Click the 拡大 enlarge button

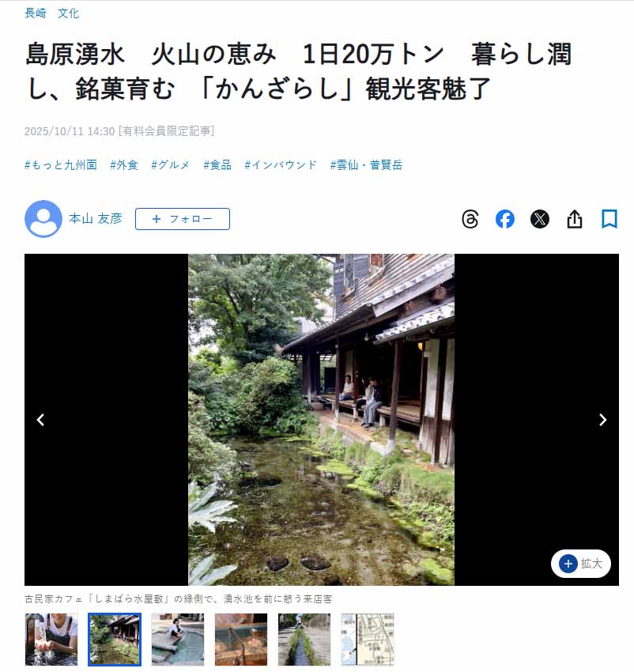581,564
